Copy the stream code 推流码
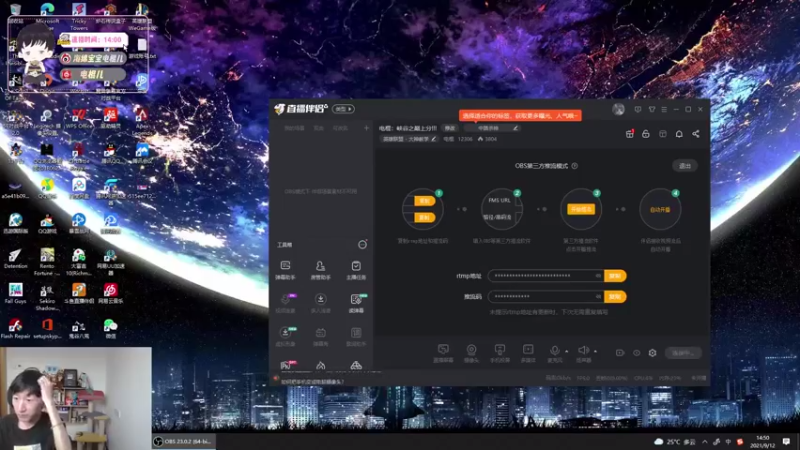800x450 pixels. tap(615, 296)
